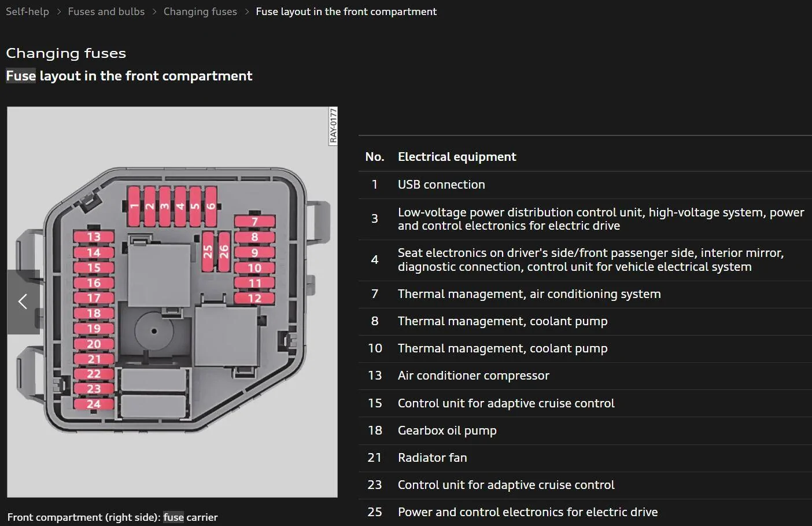
Task: Click the Electrical equipment column header
Action: (x=457, y=157)
